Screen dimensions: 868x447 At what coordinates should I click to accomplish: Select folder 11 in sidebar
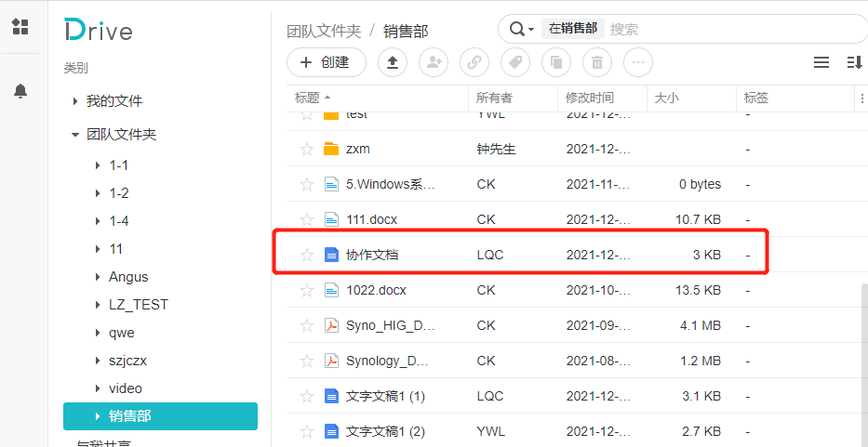(x=115, y=249)
